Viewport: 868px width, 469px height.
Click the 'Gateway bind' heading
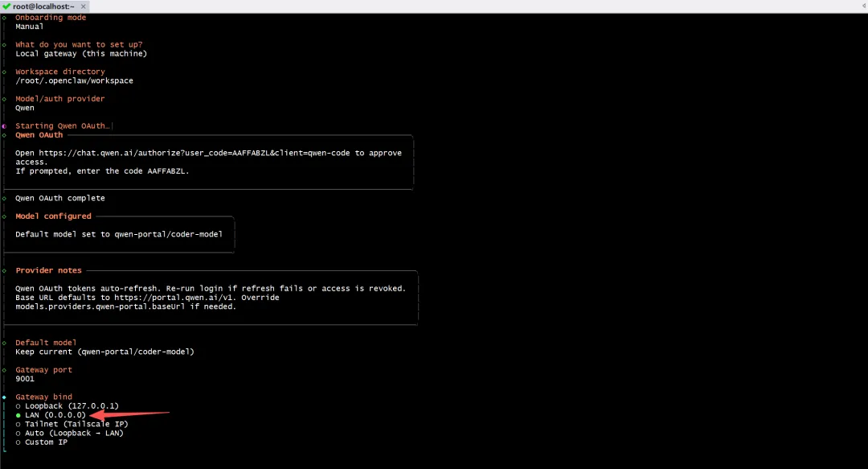[43, 397]
